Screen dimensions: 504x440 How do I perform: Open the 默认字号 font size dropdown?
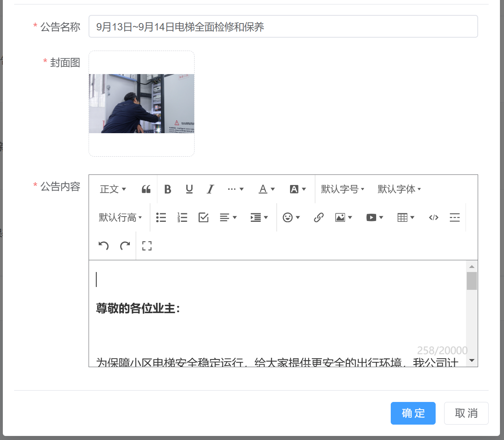[343, 189]
